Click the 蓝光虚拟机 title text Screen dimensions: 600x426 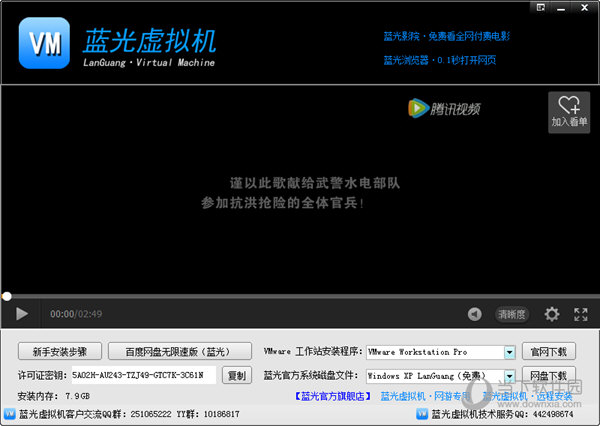tap(150, 41)
